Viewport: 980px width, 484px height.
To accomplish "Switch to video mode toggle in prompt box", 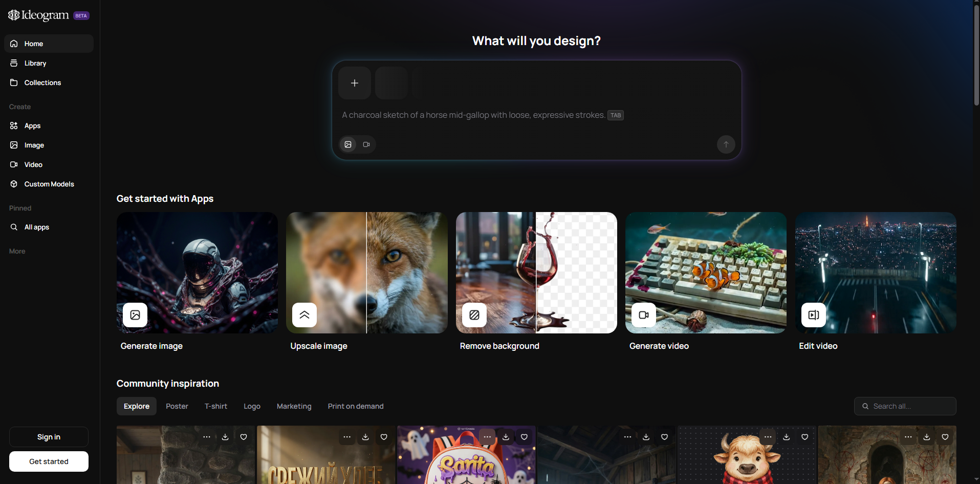I will coord(366,144).
